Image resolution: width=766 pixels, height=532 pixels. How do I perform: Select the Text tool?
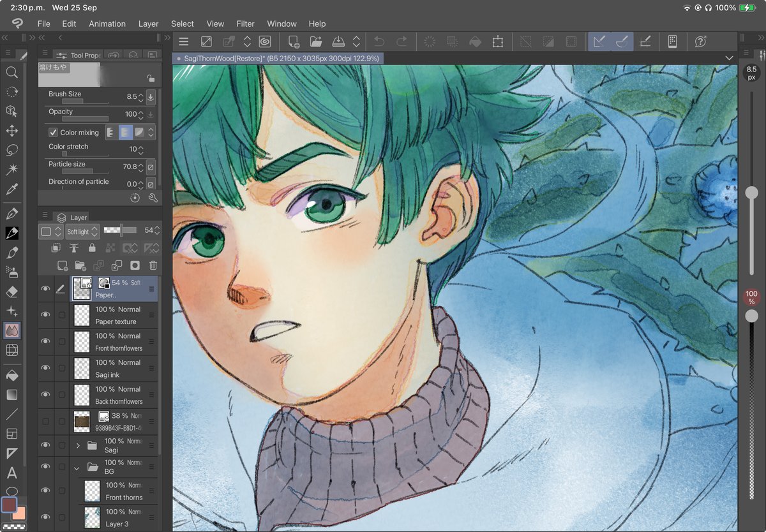tap(12, 473)
